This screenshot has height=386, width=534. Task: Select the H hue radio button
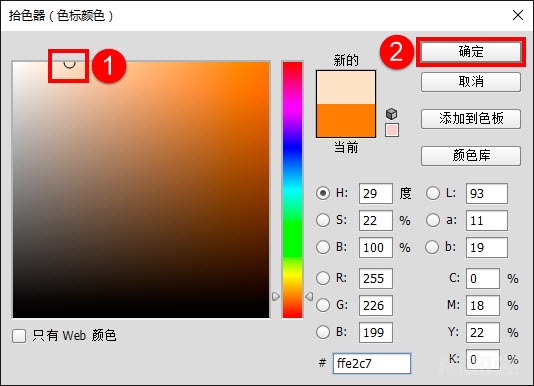point(323,193)
